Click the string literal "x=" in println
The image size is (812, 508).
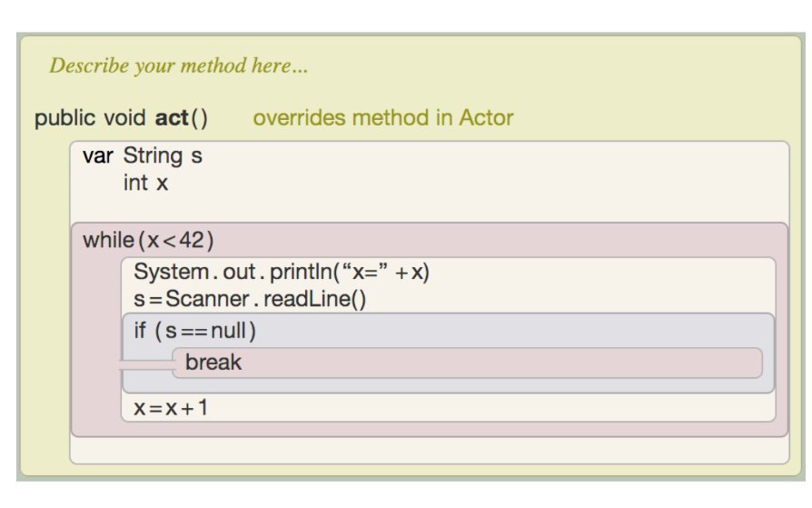[367, 272]
